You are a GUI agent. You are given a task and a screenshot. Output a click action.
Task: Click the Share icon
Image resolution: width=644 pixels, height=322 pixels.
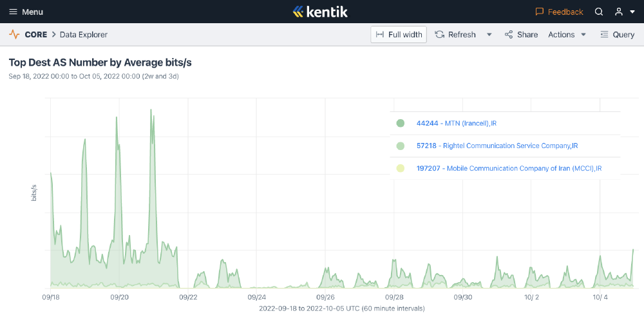(x=509, y=35)
